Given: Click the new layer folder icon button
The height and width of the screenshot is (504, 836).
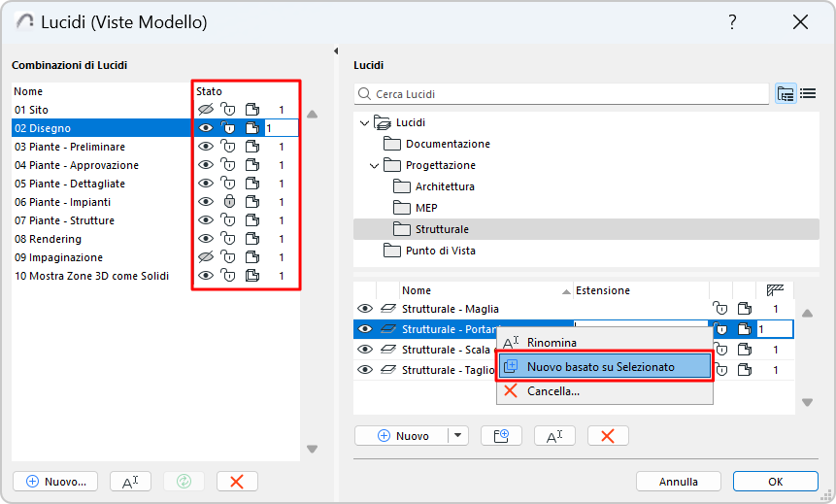Looking at the screenshot, I should pos(501,436).
